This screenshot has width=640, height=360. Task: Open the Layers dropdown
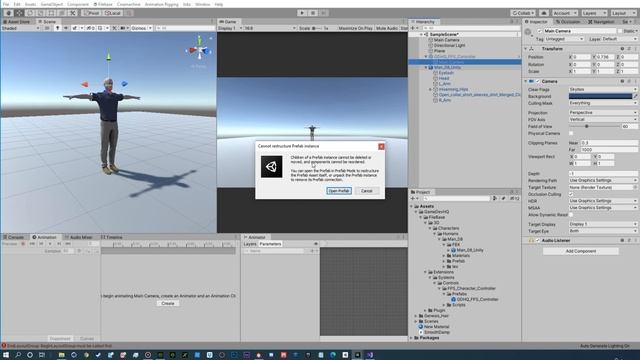(x=593, y=13)
